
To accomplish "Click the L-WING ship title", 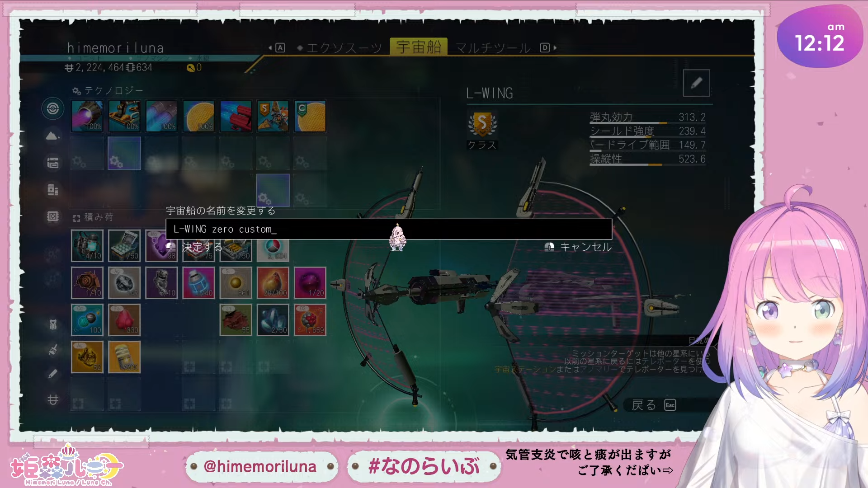I will click(x=490, y=93).
